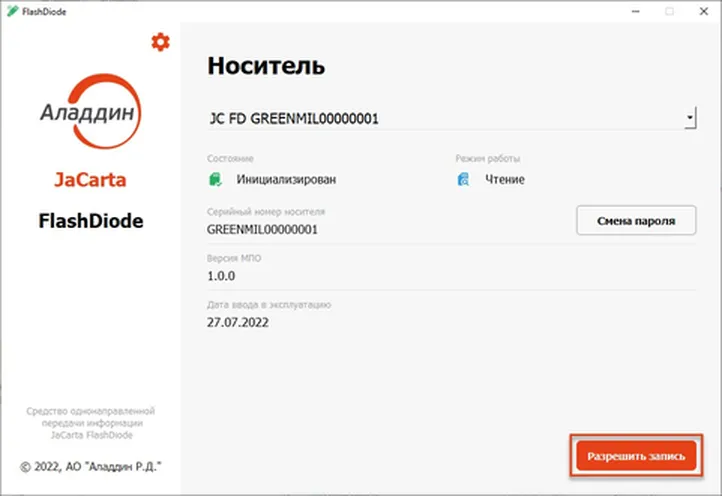Click the Состояние label
Viewport: 722px width, 496px height.
[230, 158]
